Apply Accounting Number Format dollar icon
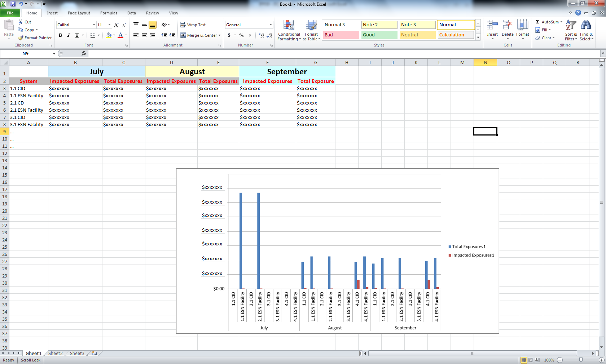This screenshot has height=364, width=606. tap(229, 35)
